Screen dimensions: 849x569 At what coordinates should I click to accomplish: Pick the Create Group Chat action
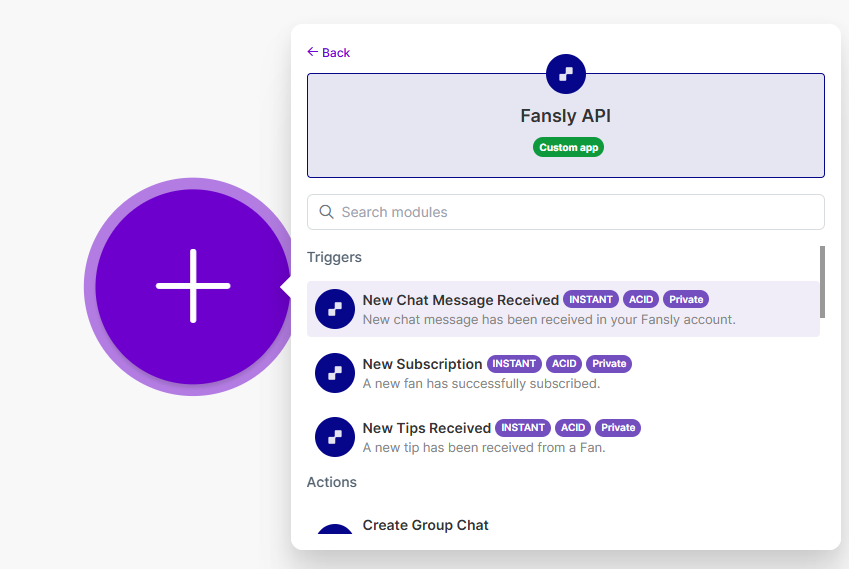[426, 525]
